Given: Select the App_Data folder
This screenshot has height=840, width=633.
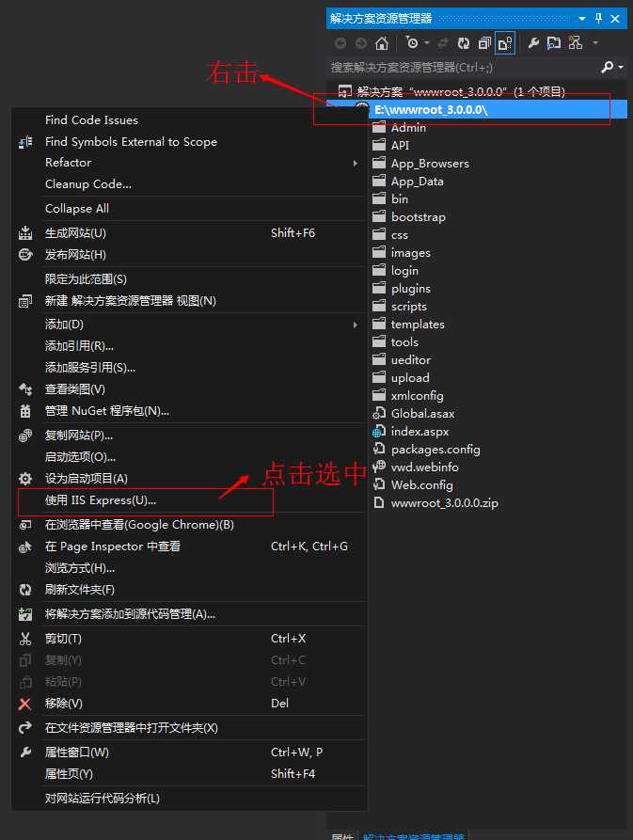Looking at the screenshot, I should [418, 181].
